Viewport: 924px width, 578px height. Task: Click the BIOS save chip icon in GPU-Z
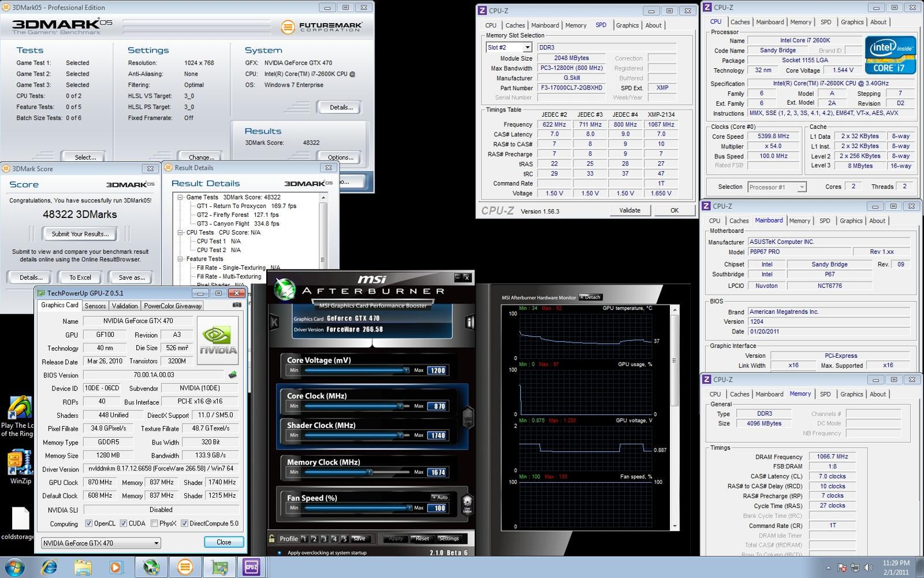[233, 375]
